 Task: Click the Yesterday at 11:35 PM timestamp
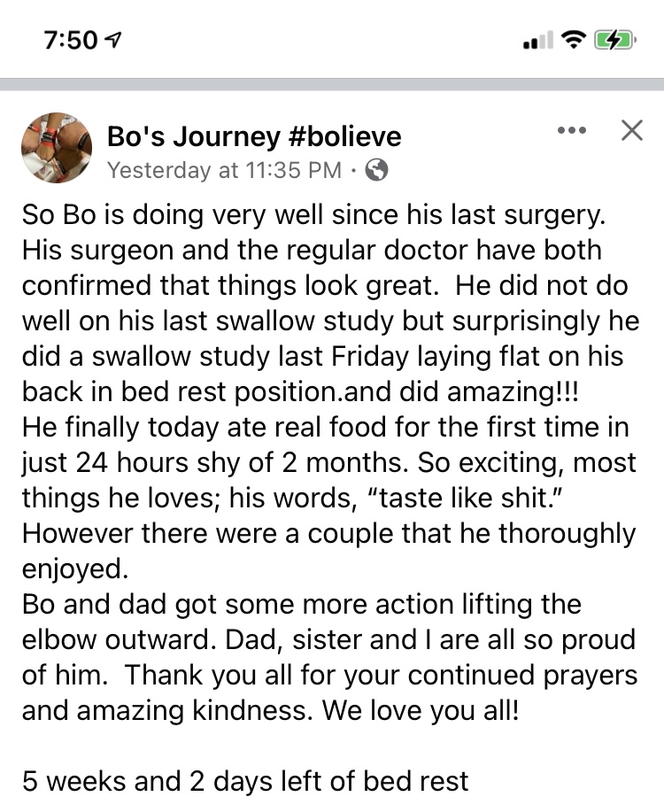pos(224,170)
